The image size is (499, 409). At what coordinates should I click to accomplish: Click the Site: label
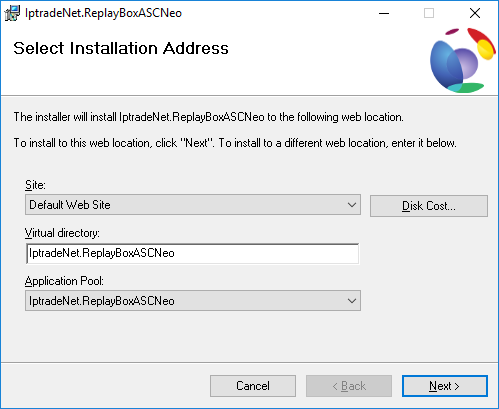click(x=35, y=185)
